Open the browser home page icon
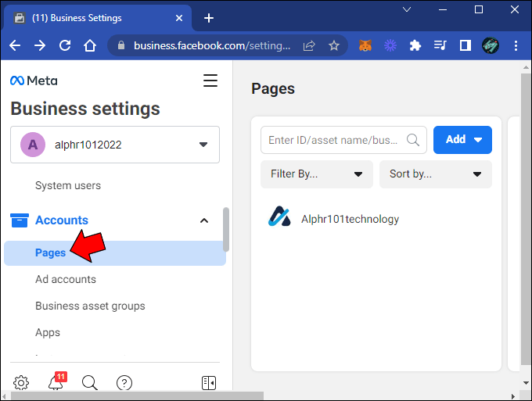The height and width of the screenshot is (401, 532). tap(90, 45)
